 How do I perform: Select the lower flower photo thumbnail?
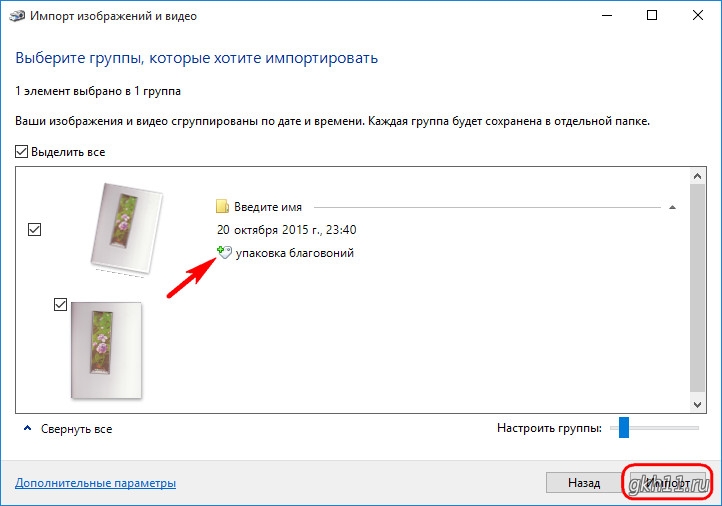point(106,351)
